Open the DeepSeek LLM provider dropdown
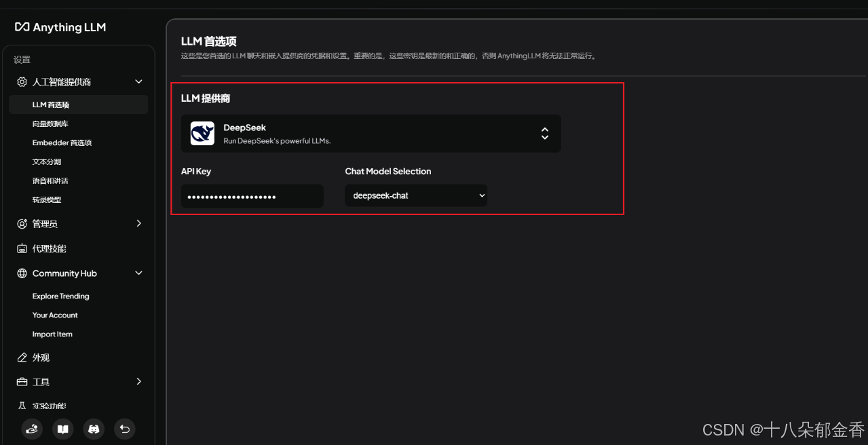This screenshot has height=445, width=868. (371, 133)
